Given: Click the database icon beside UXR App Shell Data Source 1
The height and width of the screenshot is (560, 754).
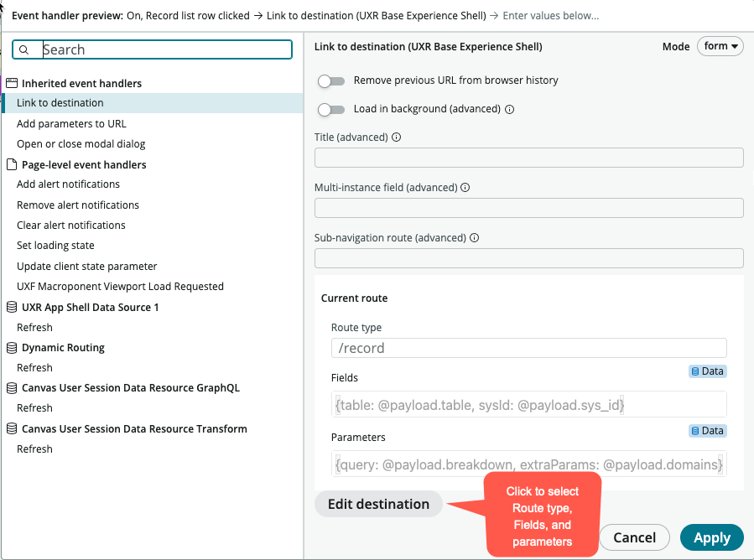Looking at the screenshot, I should click(12, 307).
